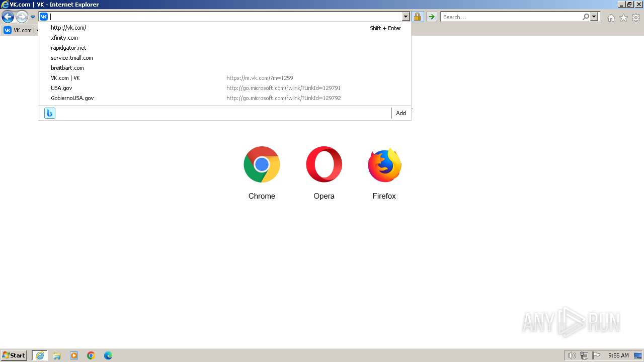Click the Home icon
644x362 pixels.
[611, 18]
